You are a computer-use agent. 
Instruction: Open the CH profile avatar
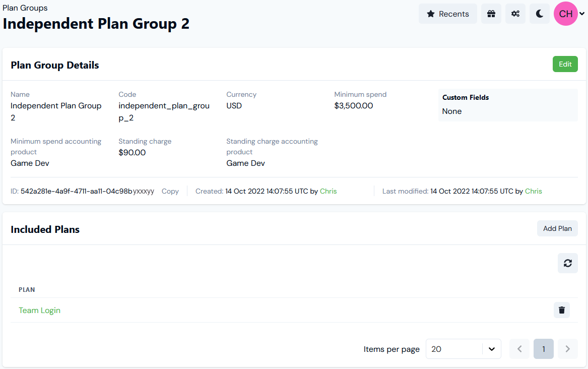[x=565, y=14]
